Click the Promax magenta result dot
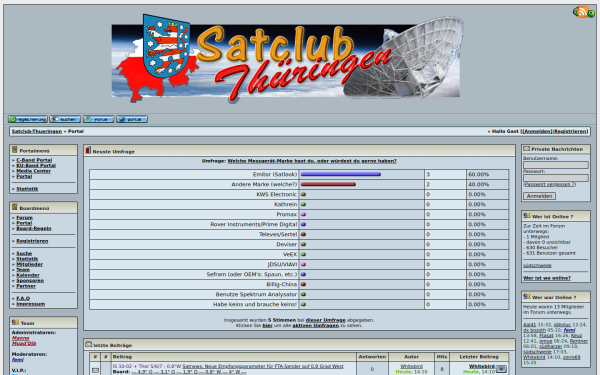This screenshot has width=600, height=375. coord(303,214)
